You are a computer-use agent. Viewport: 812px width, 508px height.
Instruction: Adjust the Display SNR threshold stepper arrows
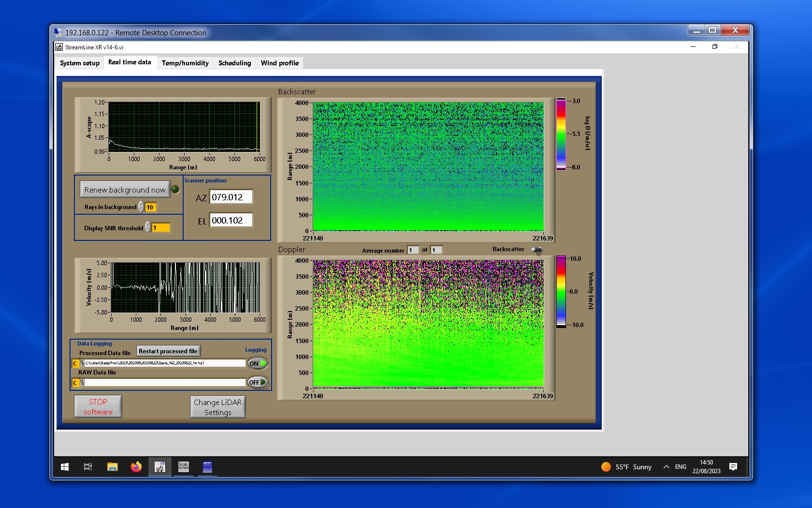click(x=148, y=227)
